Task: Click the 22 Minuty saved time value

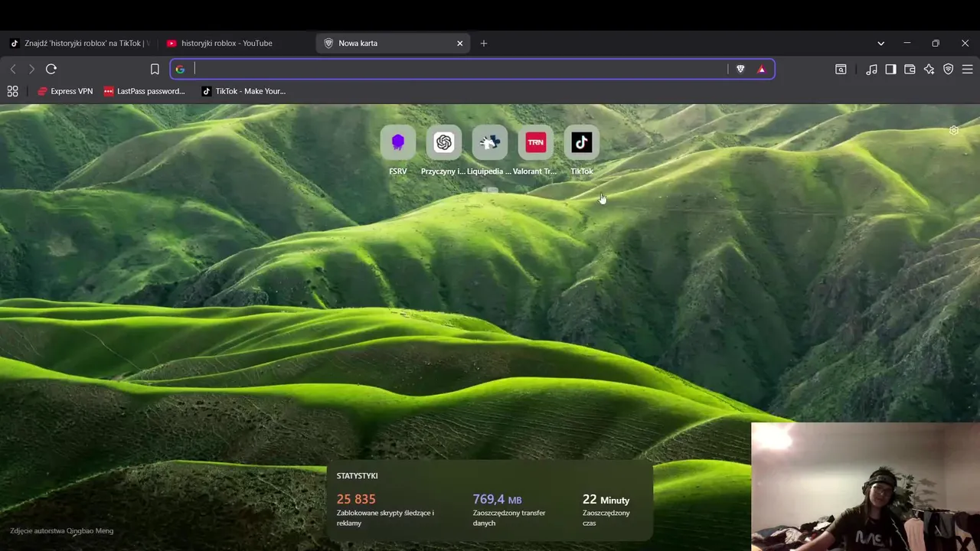Action: click(x=606, y=500)
